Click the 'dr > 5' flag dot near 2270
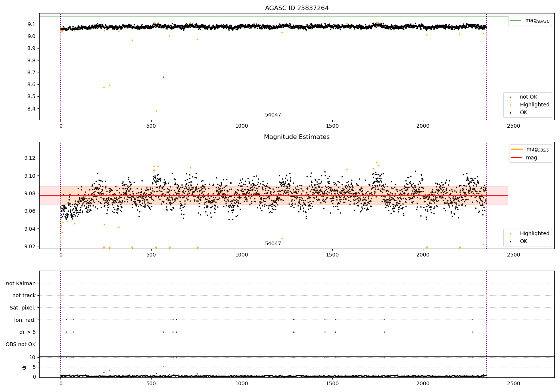Screen dimensions: 560x392 tap(473, 332)
